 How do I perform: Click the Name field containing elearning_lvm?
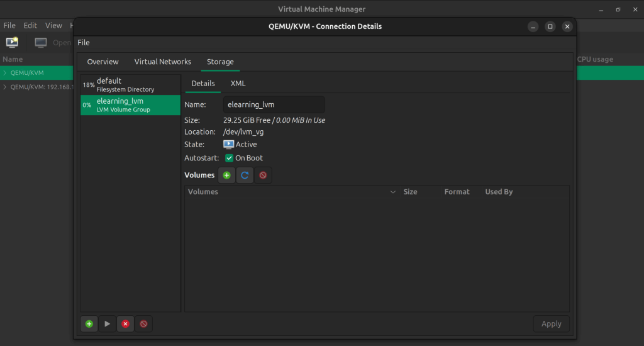(x=274, y=104)
